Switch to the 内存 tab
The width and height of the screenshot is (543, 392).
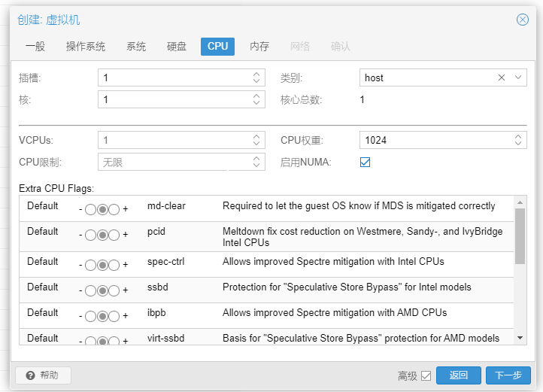click(x=259, y=47)
